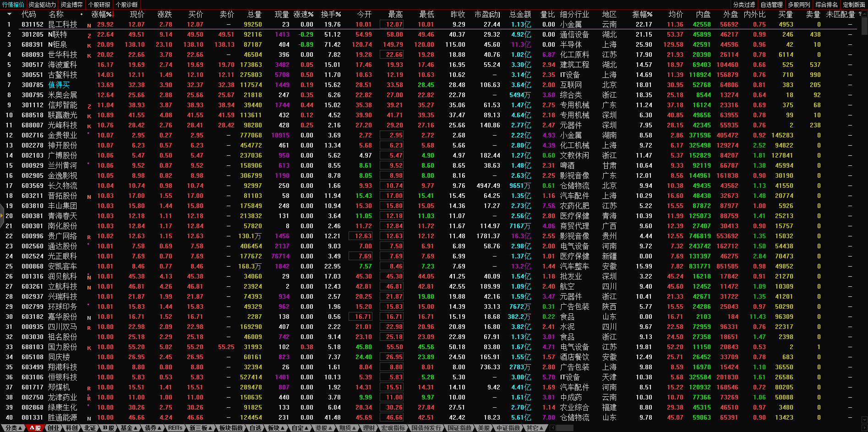The height and width of the screenshot is (432, 868).
Task: Open the 个股诊断 tab
Action: [x=127, y=5]
